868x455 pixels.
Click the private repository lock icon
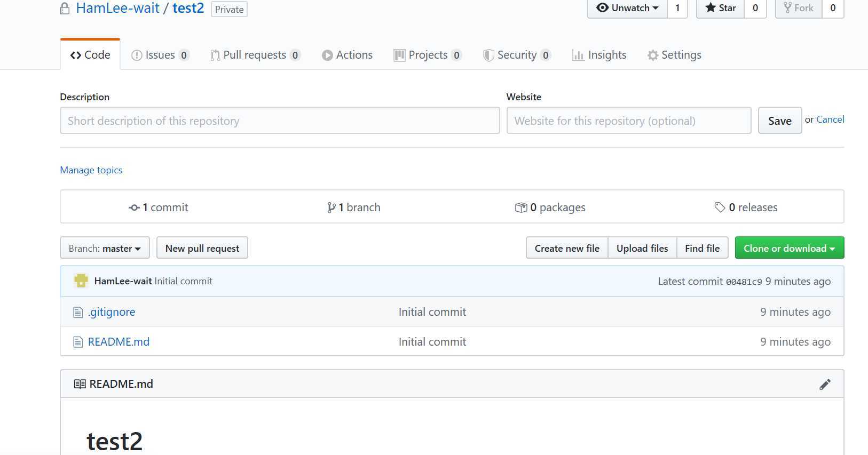pos(65,9)
